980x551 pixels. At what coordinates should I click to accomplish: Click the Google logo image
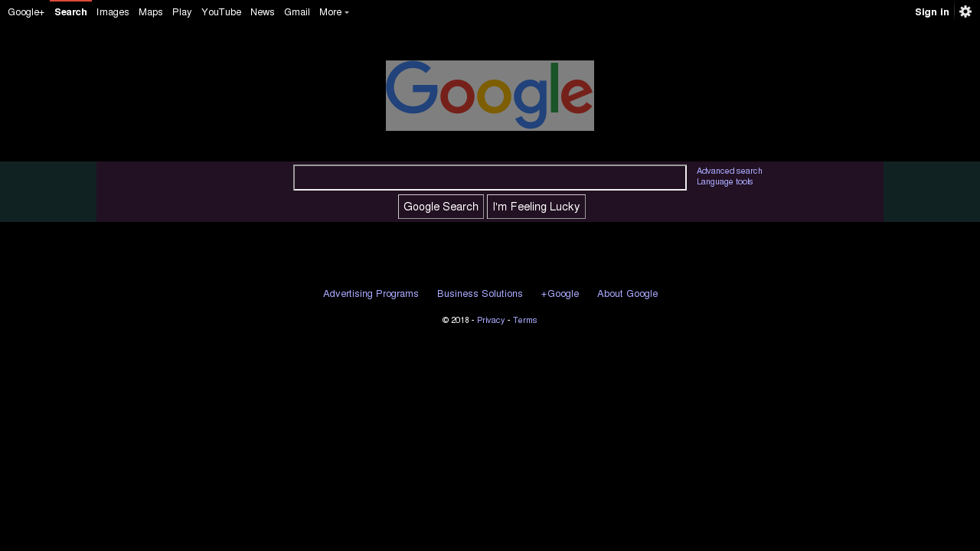click(490, 96)
